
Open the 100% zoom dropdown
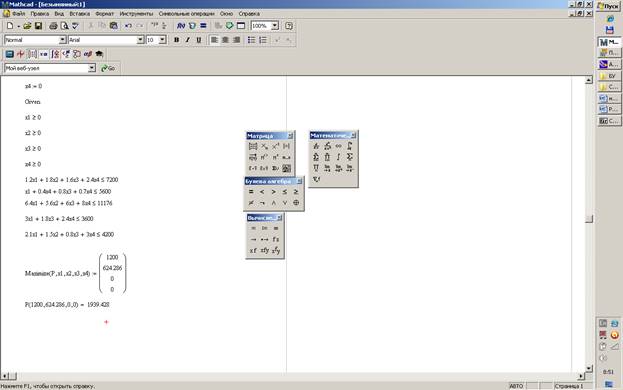(x=275, y=26)
